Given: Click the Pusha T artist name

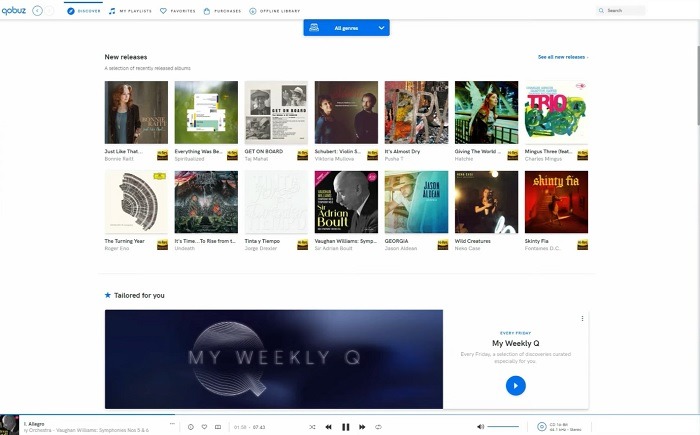Looking at the screenshot, I should pos(394,159).
